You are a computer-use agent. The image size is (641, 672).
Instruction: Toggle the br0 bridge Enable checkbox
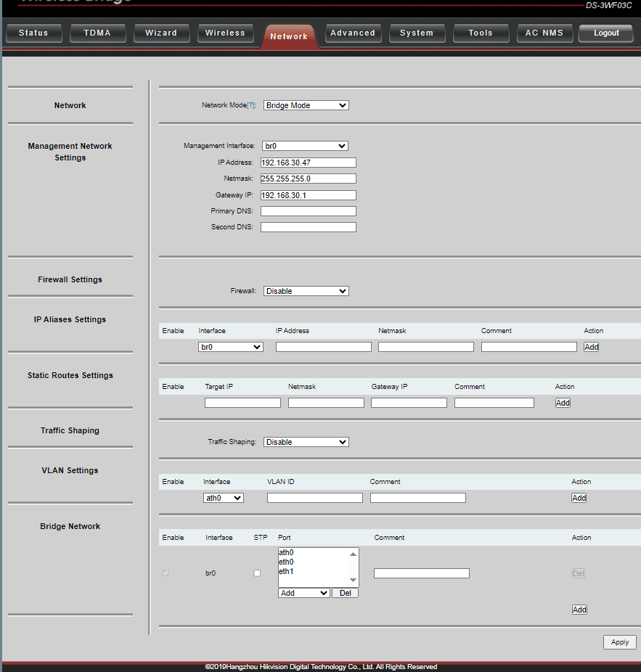166,573
